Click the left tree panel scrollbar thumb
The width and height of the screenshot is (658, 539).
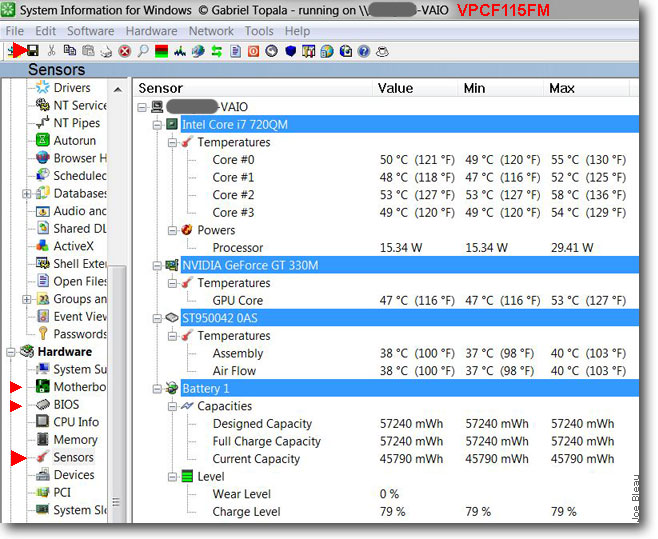(x=118, y=393)
